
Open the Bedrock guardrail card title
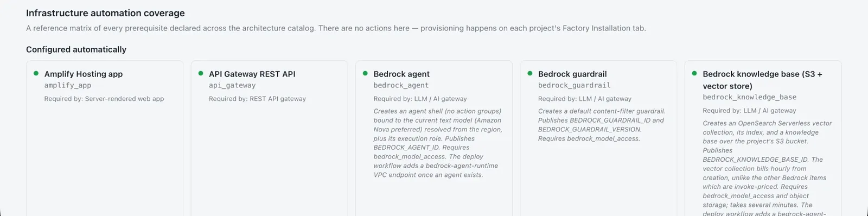click(x=572, y=74)
